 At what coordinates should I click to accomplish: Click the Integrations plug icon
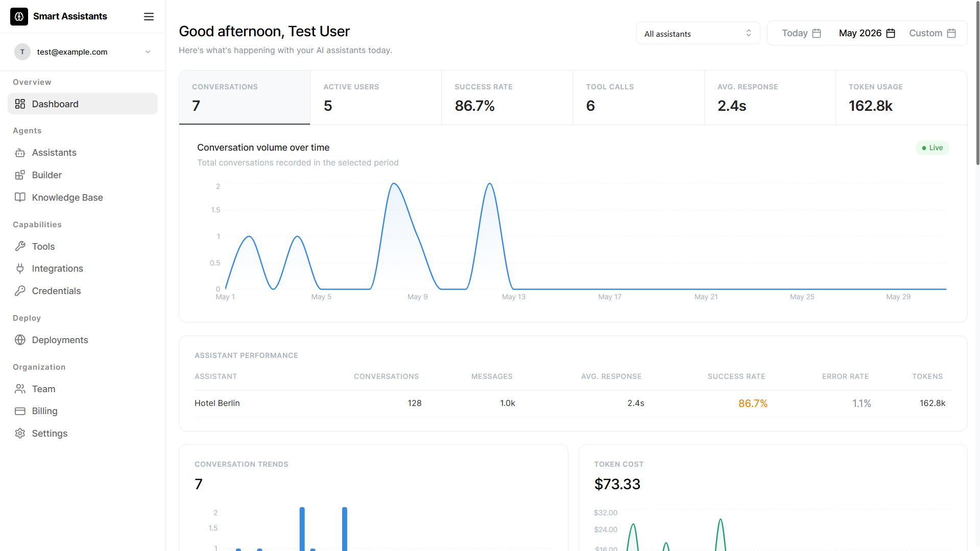pos(20,269)
